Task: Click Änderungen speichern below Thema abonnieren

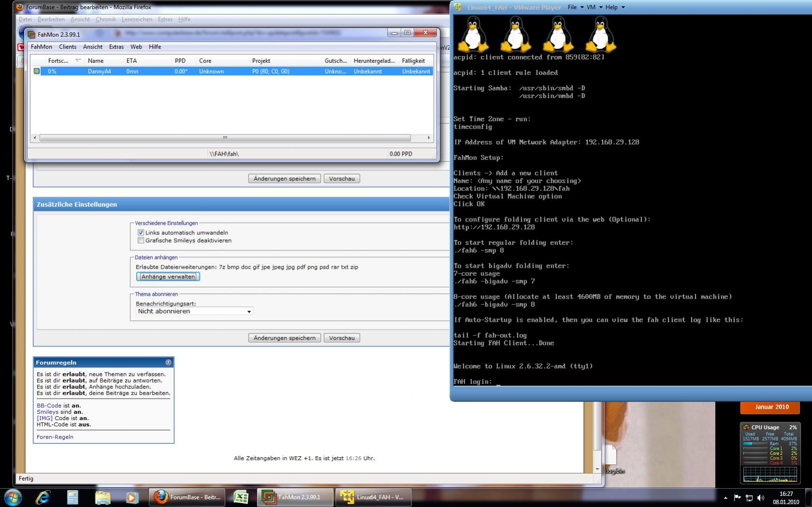Action: (284, 338)
